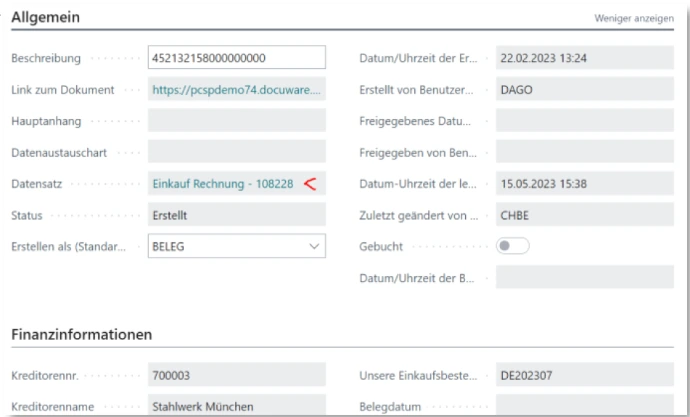Viewport: 690px width, 417px height.
Task: Click the empty Datum/Uhrzeit der B... field
Action: coord(585,278)
